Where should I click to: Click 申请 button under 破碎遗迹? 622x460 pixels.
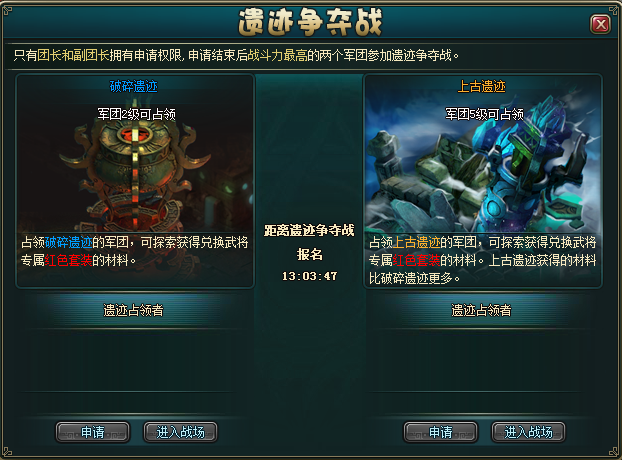[93, 432]
